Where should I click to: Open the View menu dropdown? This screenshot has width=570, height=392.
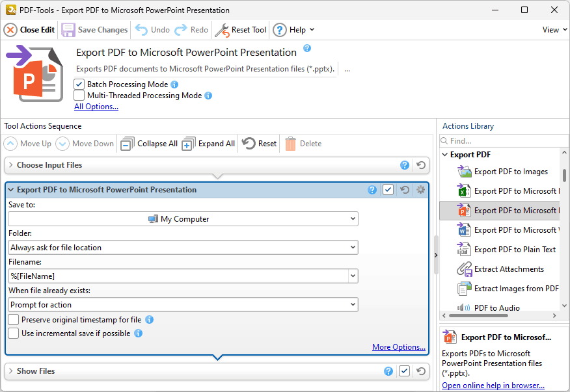tap(555, 30)
